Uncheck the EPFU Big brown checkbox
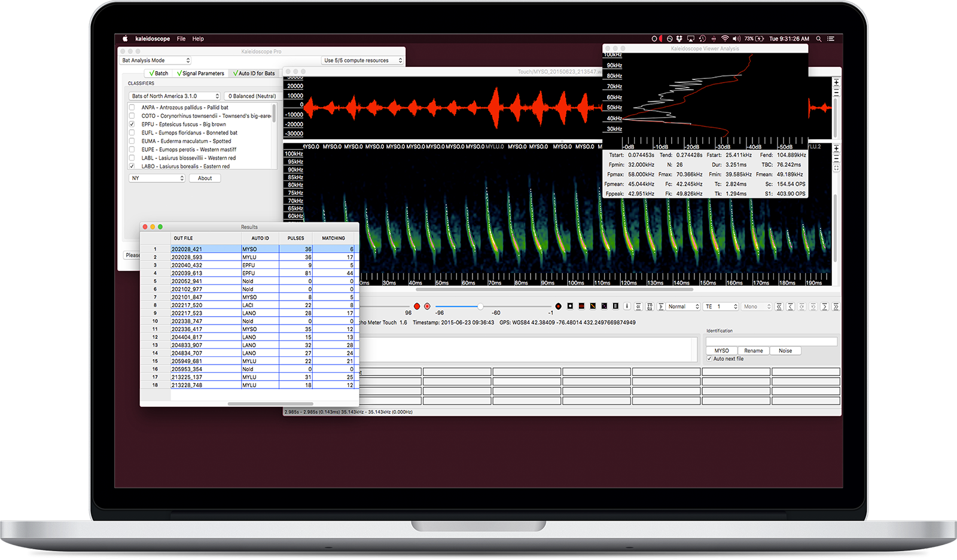This screenshot has height=560, width=957. click(x=132, y=124)
